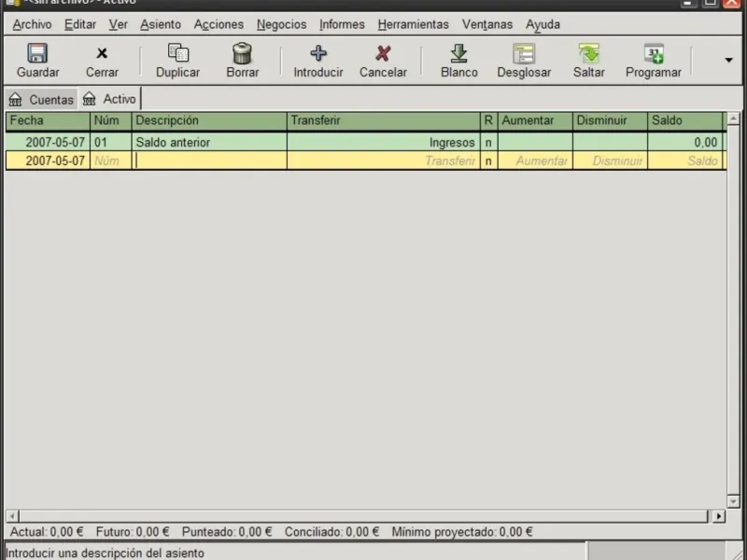Click the 'Ingresos' transfer cell

click(384, 142)
